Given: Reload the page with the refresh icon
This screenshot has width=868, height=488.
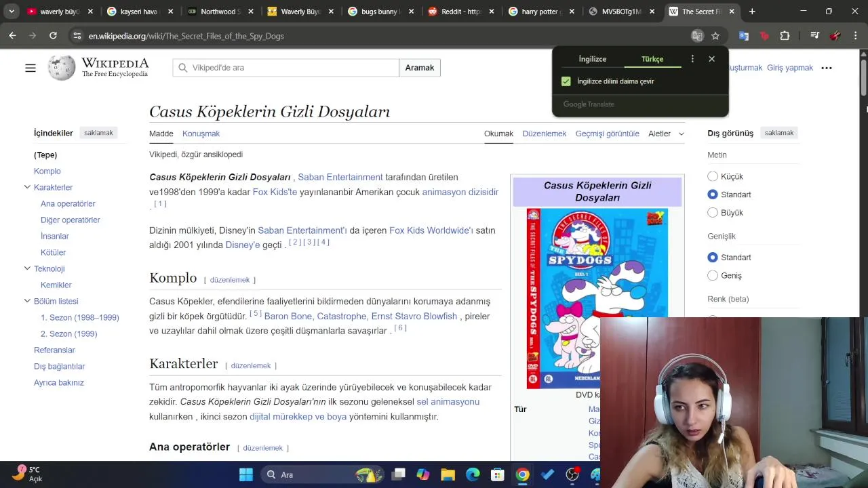Looking at the screenshot, I should click(x=53, y=36).
